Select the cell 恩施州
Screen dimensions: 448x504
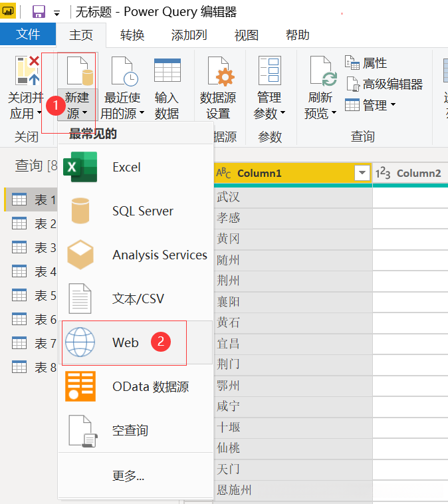coord(293,490)
